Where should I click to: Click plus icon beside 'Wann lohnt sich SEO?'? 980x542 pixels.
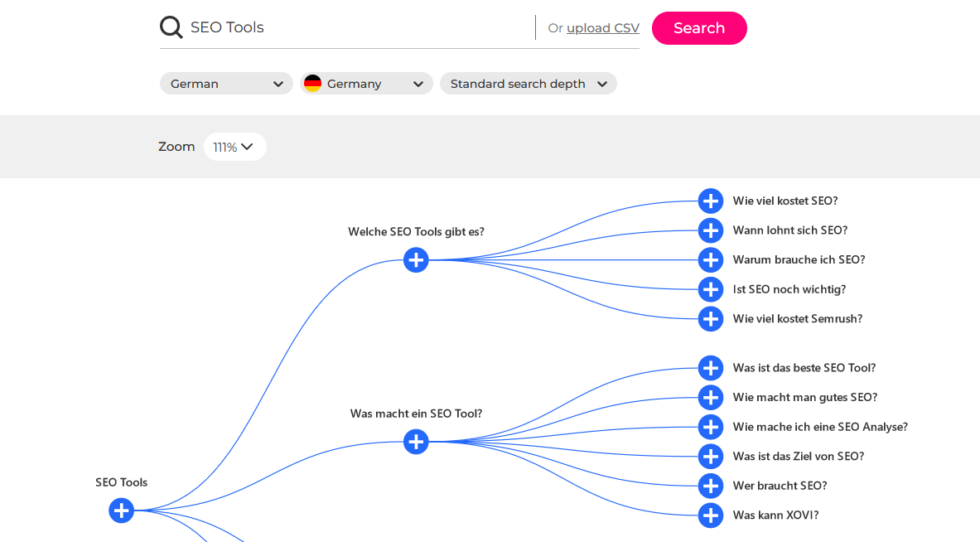711,230
